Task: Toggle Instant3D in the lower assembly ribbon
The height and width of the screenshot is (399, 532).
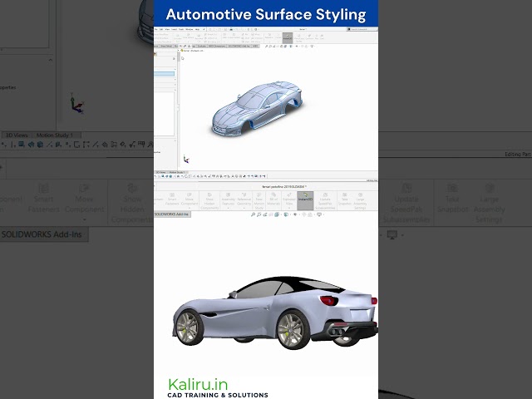Action: click(305, 200)
